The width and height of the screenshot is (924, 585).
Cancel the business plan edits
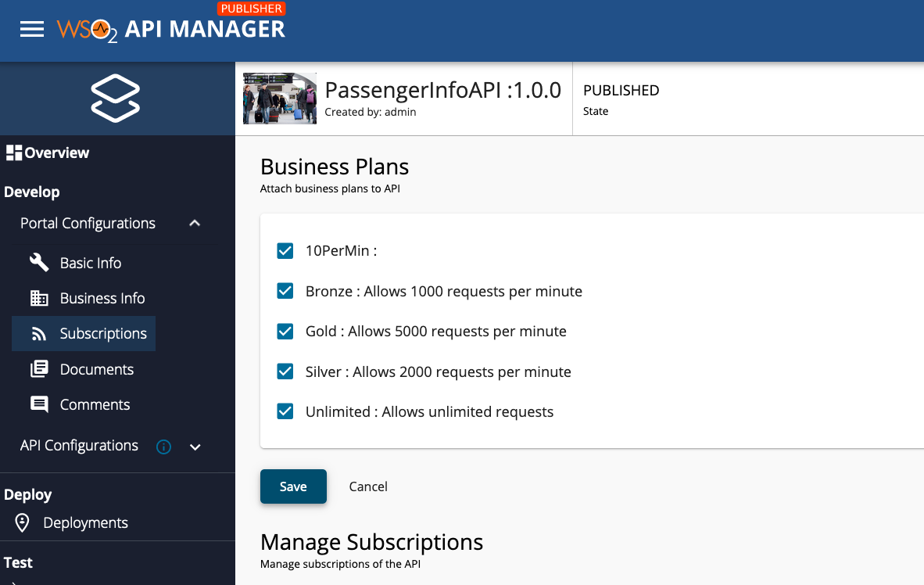pyautogui.click(x=368, y=486)
